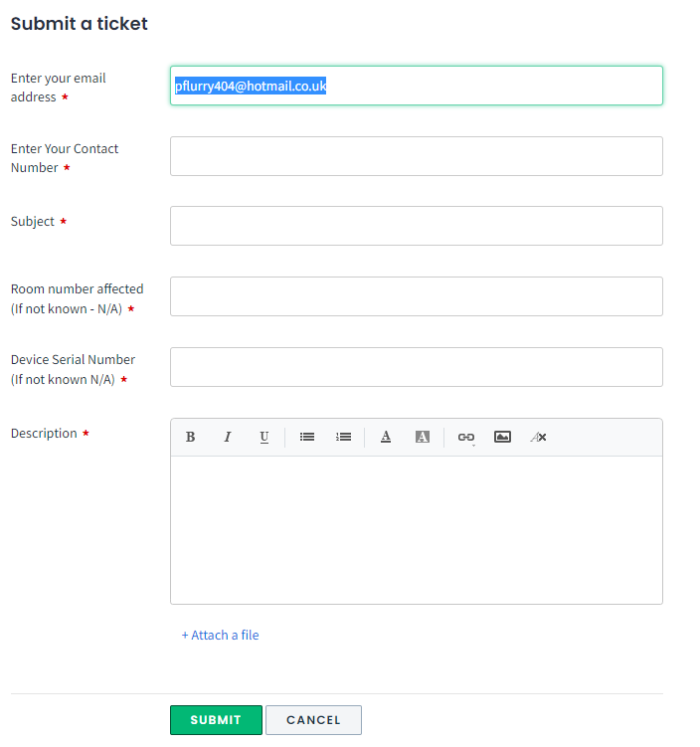The height and width of the screenshot is (747, 700).
Task: Click into the Subject field
Action: point(417,226)
